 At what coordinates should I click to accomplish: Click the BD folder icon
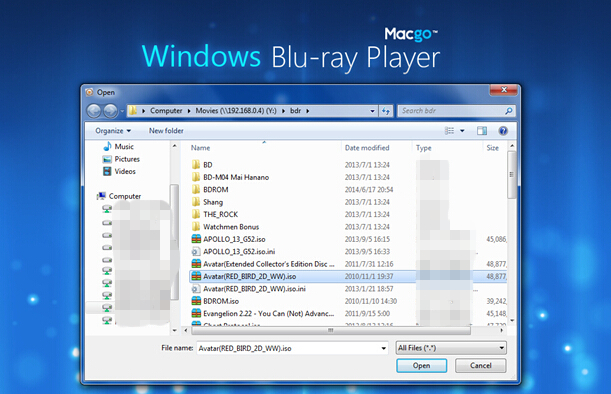point(196,164)
